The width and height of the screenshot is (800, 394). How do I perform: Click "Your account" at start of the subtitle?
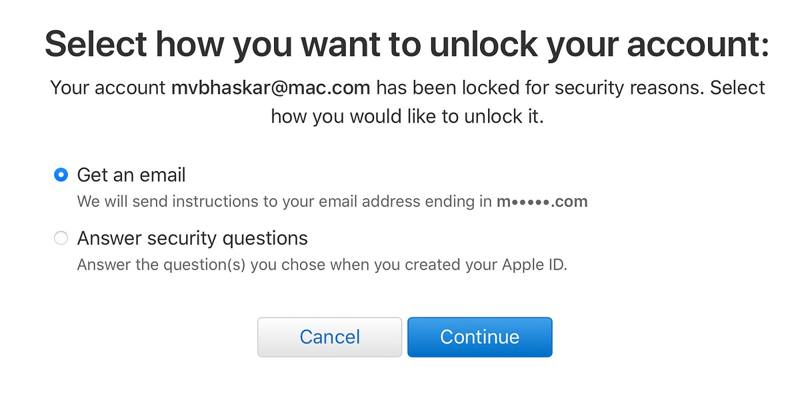[x=108, y=88]
